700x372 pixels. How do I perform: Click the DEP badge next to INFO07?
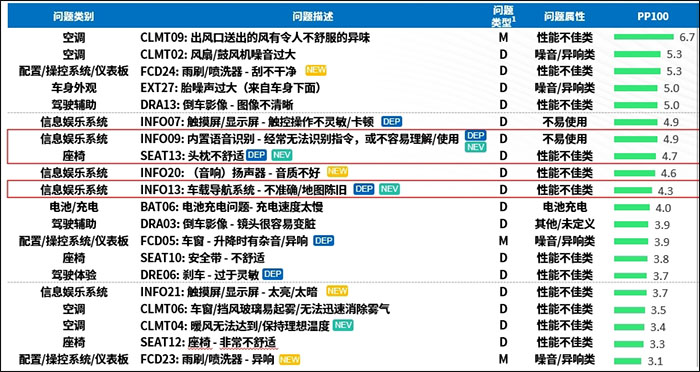(x=392, y=121)
